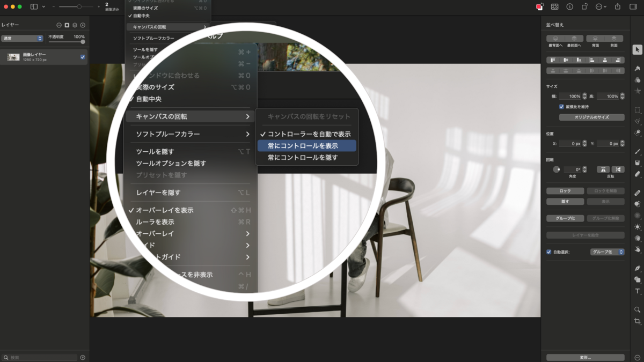Select the Lighten sun tool
This screenshot has width=644, height=362.
point(637,227)
